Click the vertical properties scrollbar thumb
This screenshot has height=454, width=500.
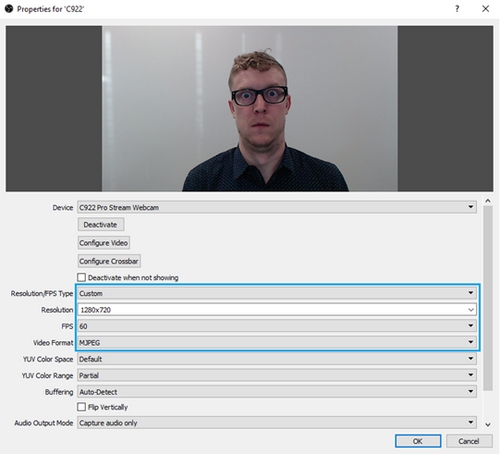click(x=488, y=298)
